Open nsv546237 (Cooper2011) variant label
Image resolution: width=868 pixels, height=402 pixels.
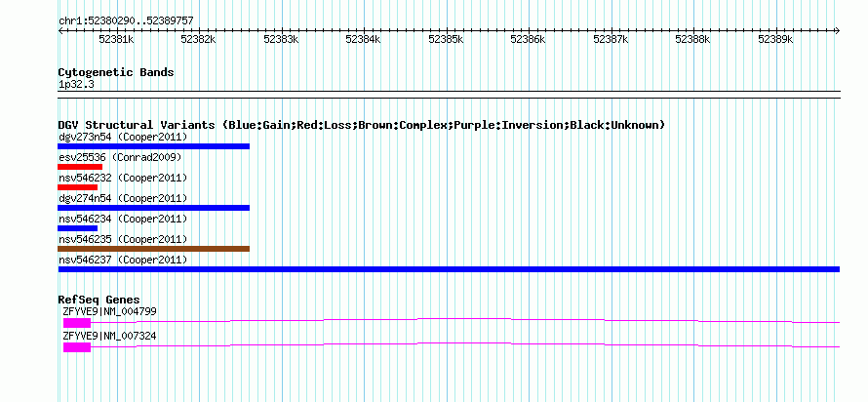(x=123, y=260)
